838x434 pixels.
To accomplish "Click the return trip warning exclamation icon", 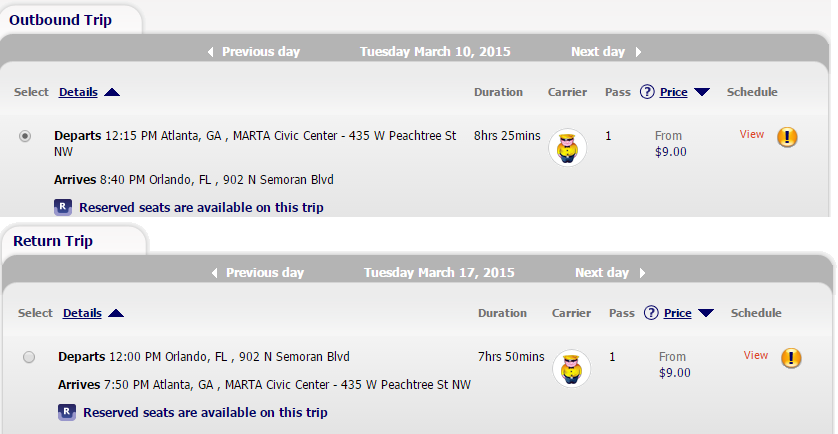I will click(791, 358).
